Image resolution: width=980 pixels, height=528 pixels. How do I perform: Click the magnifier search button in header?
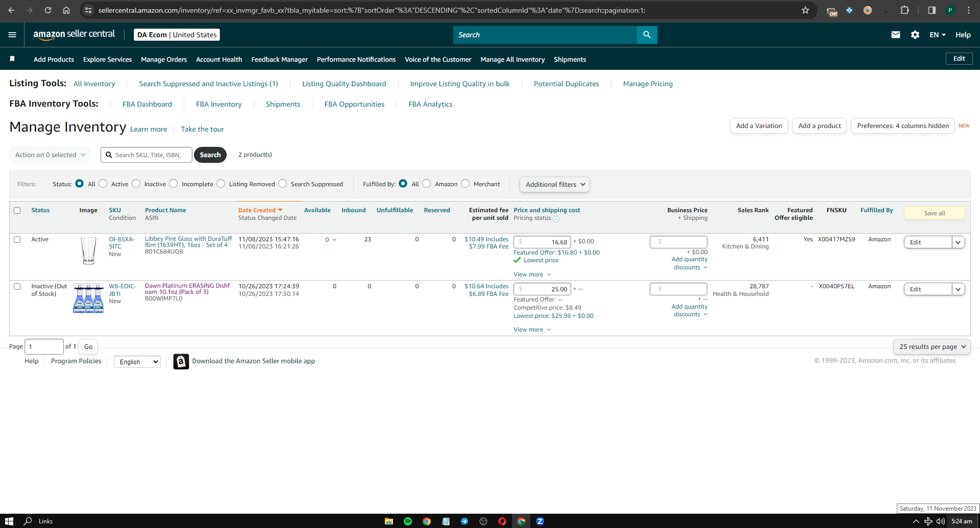tap(647, 35)
